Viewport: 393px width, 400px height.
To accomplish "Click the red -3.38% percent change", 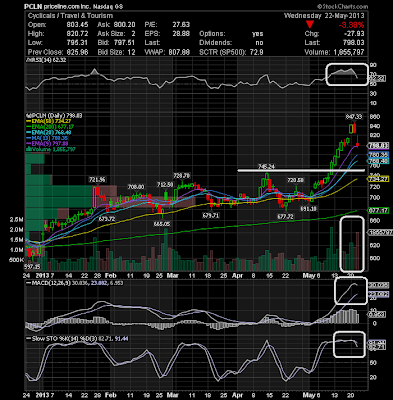I will pos(351,25).
